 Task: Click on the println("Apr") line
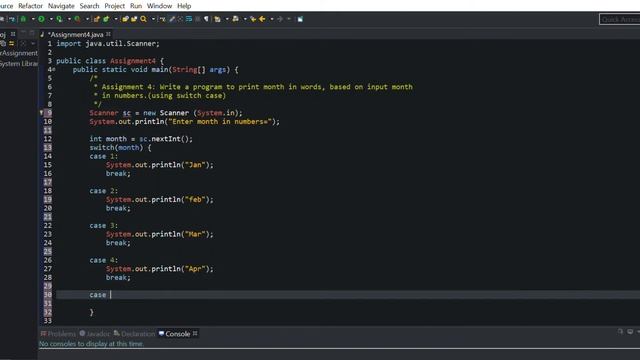point(160,269)
